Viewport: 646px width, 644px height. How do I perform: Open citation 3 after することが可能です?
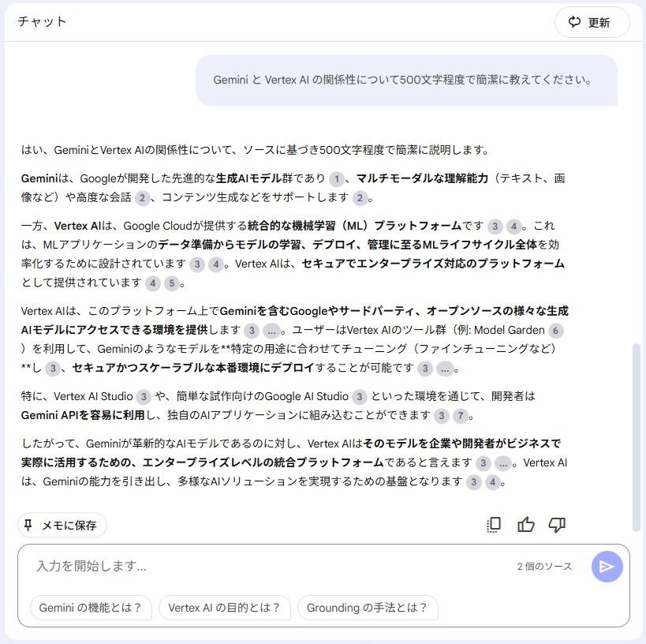(425, 369)
